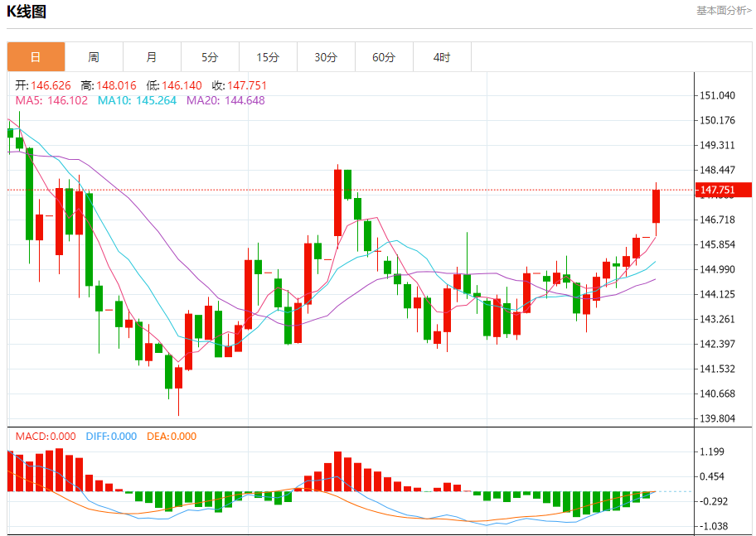This screenshot has width=756, height=536.
Task: Choose the 60分 interval tab
Action: 384,57
